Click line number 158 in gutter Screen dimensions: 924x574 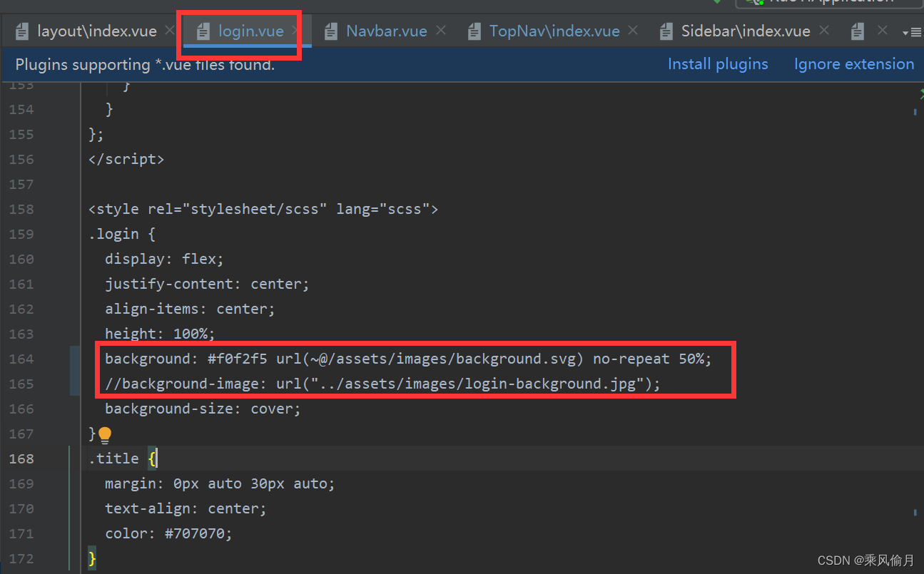pyautogui.click(x=21, y=209)
